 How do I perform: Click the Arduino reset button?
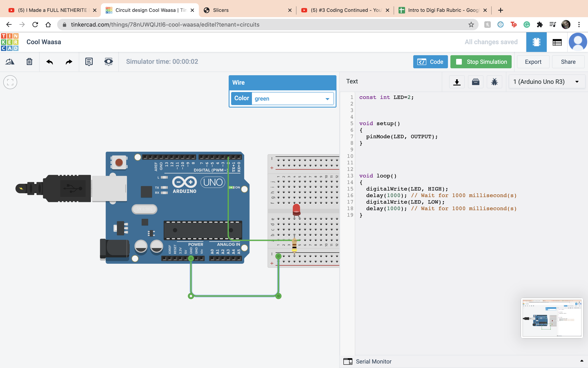tap(119, 162)
